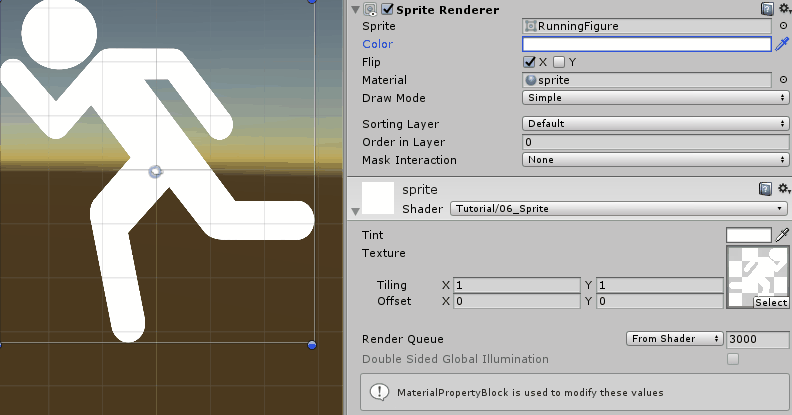Click the Sprite Renderer header title
This screenshot has height=415, width=792.
(448, 10)
